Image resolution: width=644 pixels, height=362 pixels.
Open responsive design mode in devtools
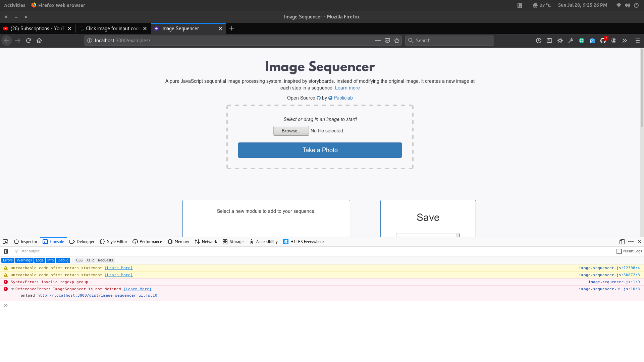pyautogui.click(x=622, y=242)
